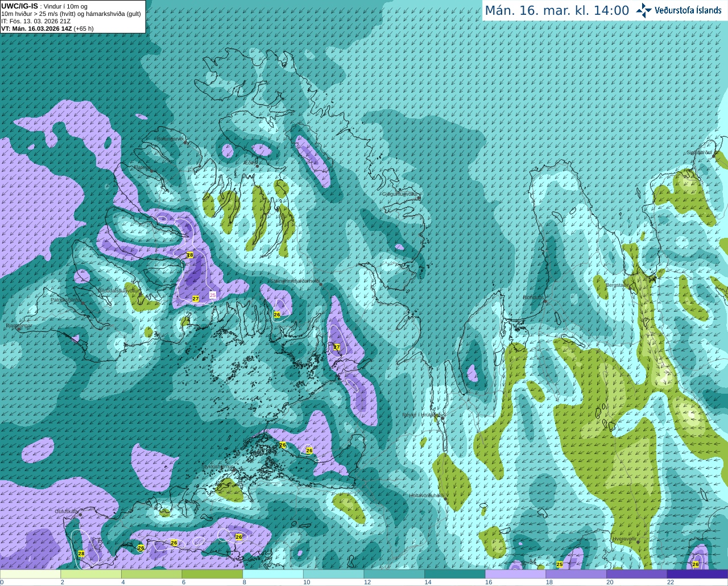Click the Blönduós station label
728x586 pixels.
coord(533,298)
